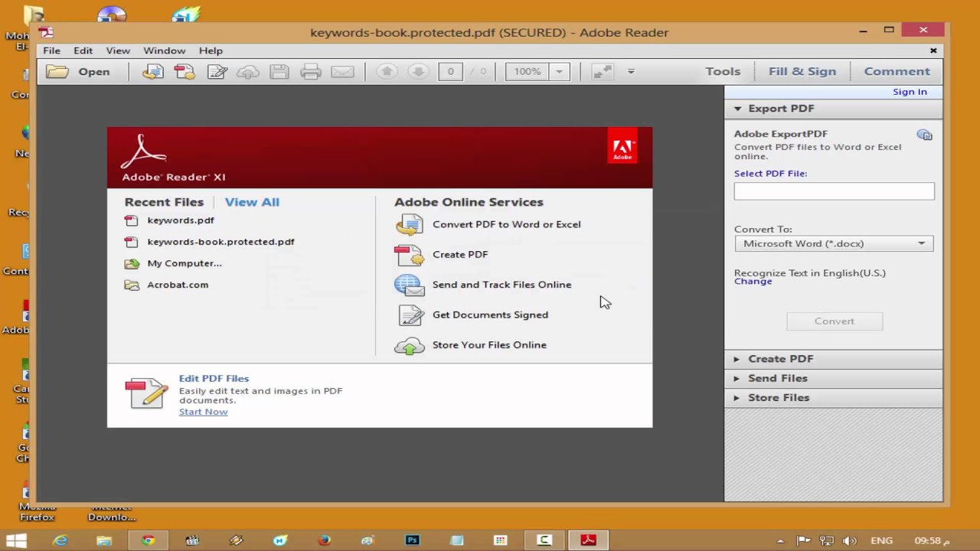The image size is (980, 551).
Task: Expand the Store Files panel
Action: pos(737,398)
